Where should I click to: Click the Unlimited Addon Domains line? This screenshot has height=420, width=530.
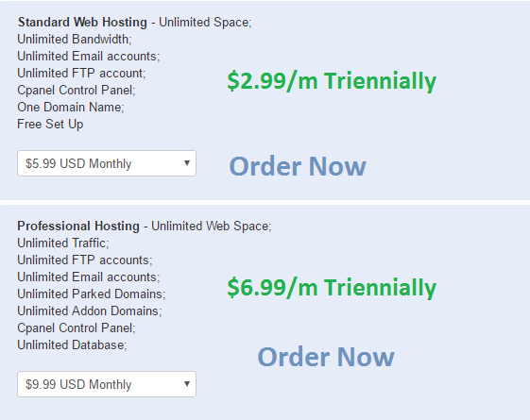pyautogui.click(x=90, y=311)
